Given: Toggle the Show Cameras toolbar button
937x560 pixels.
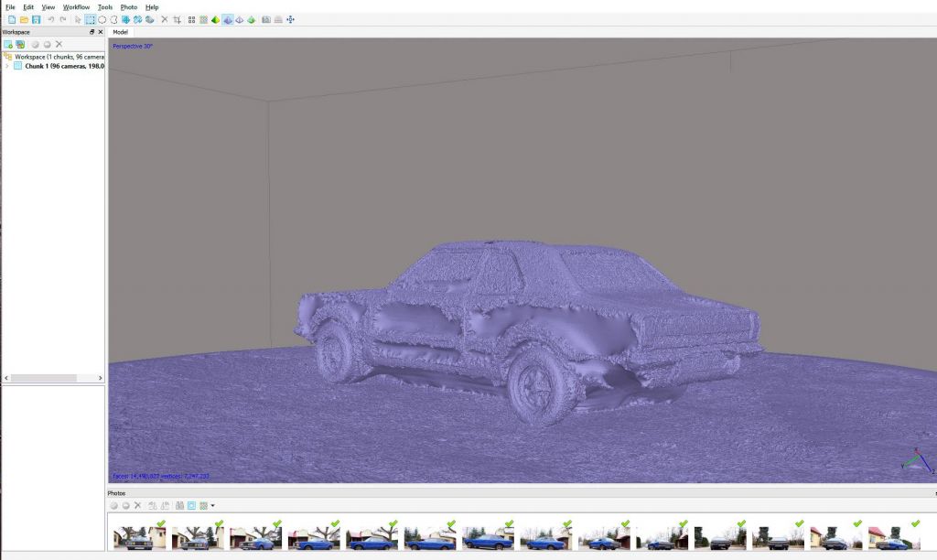Looking at the screenshot, I should coord(265,19).
